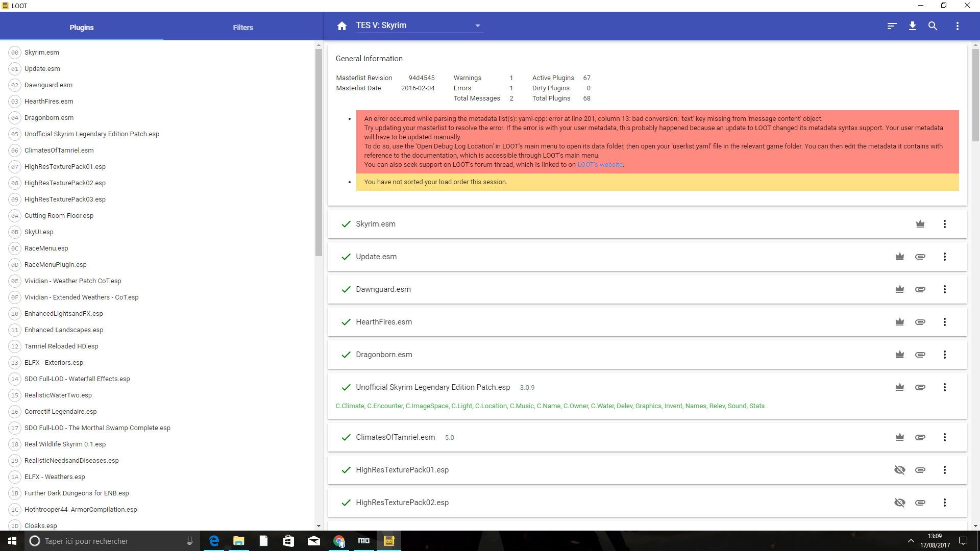Select SkyUI.esp in the plugin list
980x551 pixels.
pos(158,232)
